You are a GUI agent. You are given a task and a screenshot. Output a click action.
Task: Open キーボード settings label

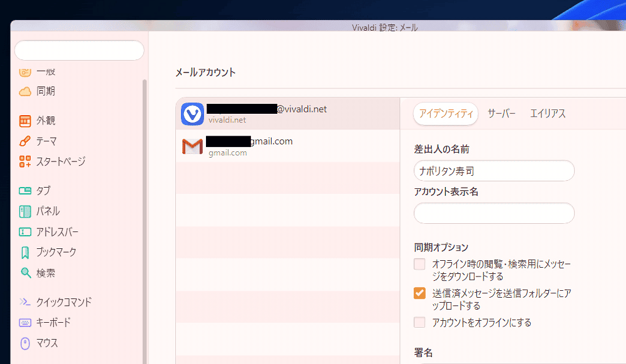pyautogui.click(x=53, y=322)
